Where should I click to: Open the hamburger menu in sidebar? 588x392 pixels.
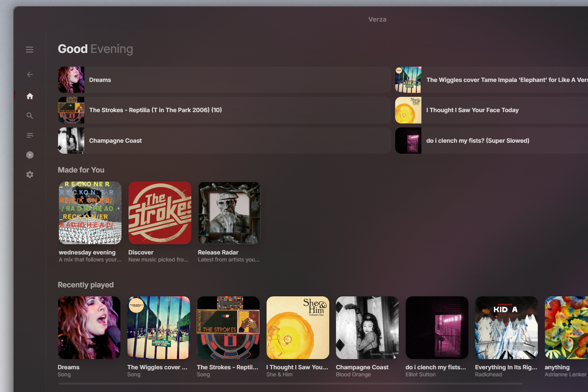pos(30,49)
